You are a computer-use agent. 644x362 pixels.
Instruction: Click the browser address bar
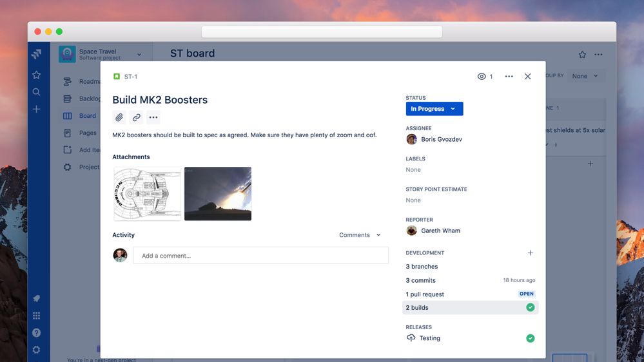click(322, 32)
